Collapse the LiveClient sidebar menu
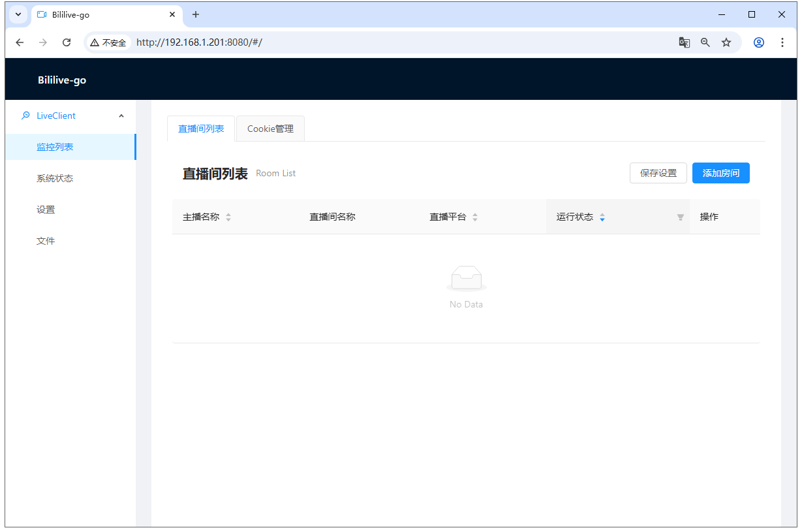Screen dimensions: 802x532 point(121,116)
